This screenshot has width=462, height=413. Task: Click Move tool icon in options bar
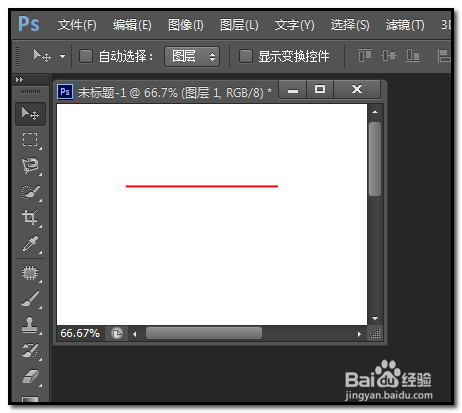point(42,56)
